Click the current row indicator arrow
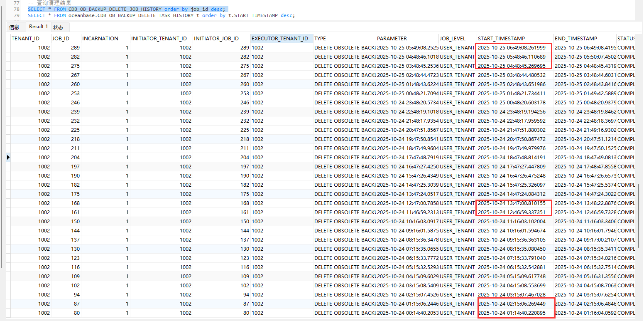Screen dimensions: 644x321 tap(8, 157)
